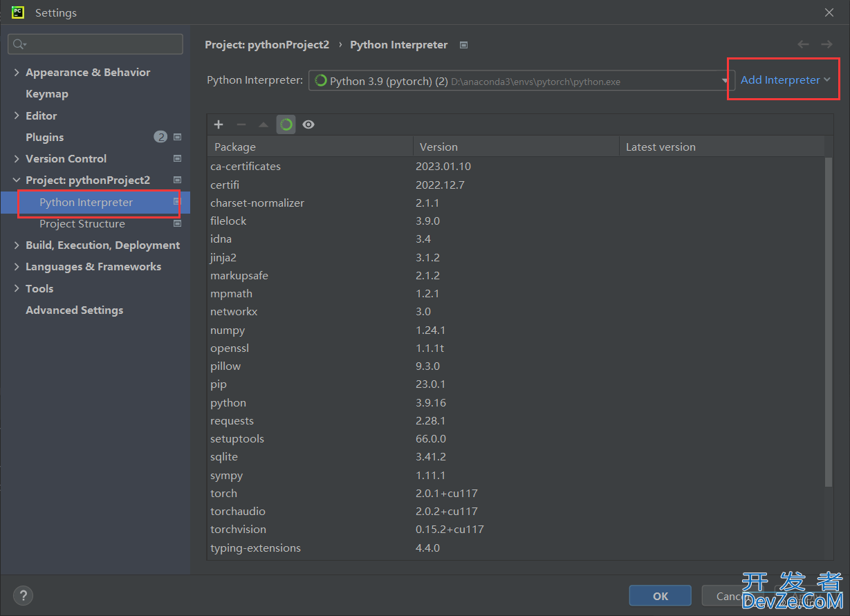The image size is (850, 616).
Task: Select the sympy package name
Action: [x=226, y=475]
